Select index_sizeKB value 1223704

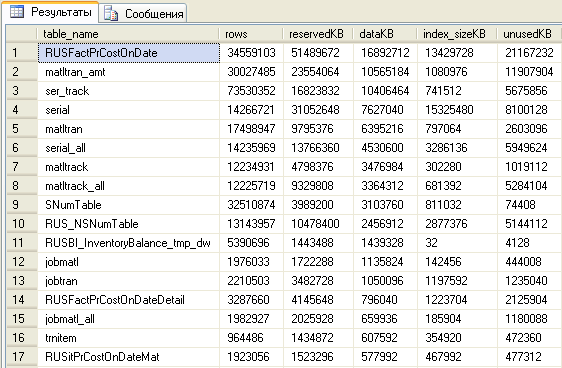[457, 300]
